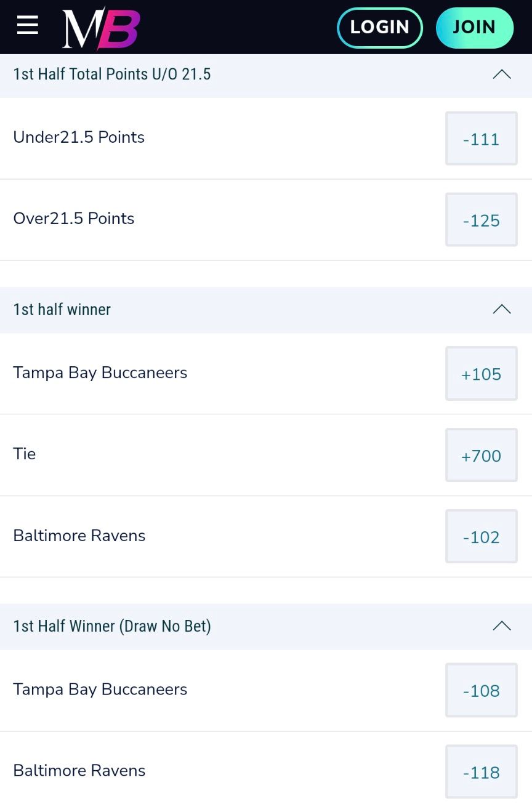Click the Tie selection label
Viewport: 532px width, 812px height.
[24, 454]
